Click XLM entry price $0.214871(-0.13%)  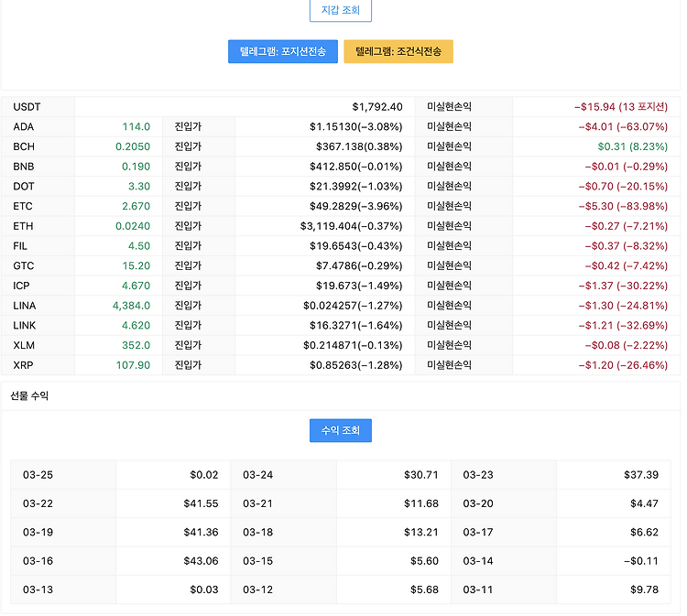coord(353,345)
